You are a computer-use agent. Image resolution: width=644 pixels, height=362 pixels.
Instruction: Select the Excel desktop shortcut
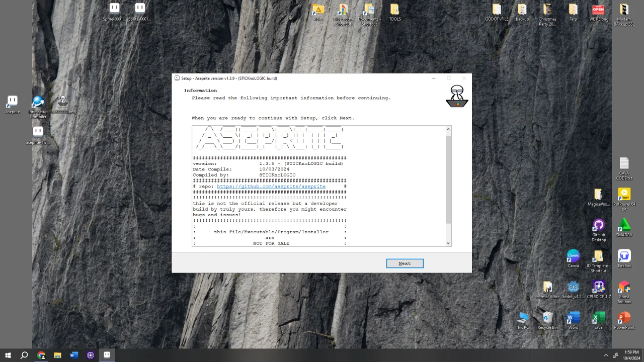click(x=598, y=320)
